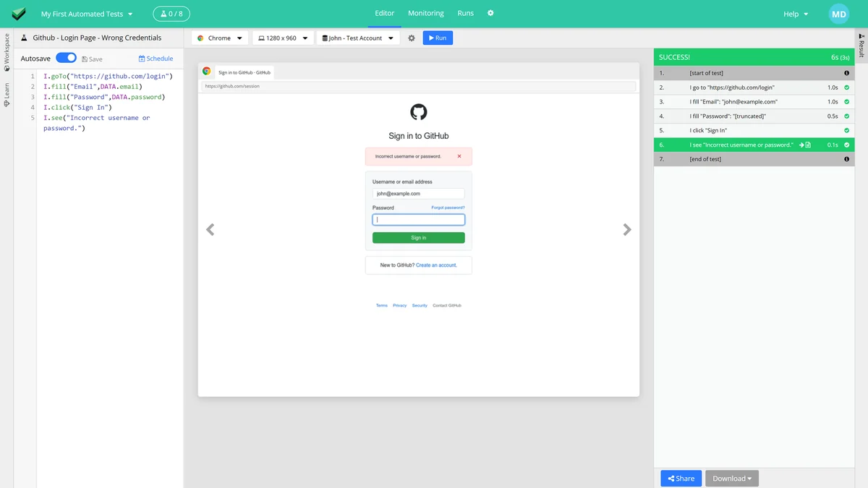Screen dimensions: 868x488
Task: Click code line I.click Sign In
Action: [x=77, y=107]
